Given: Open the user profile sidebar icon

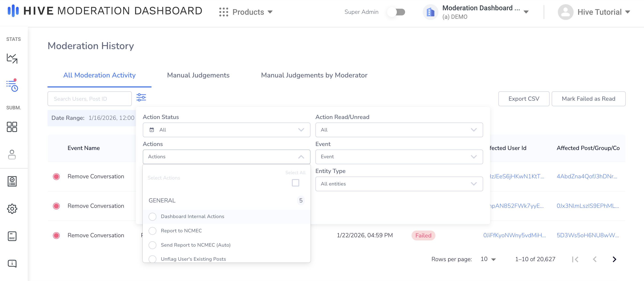Looking at the screenshot, I should 12,154.
